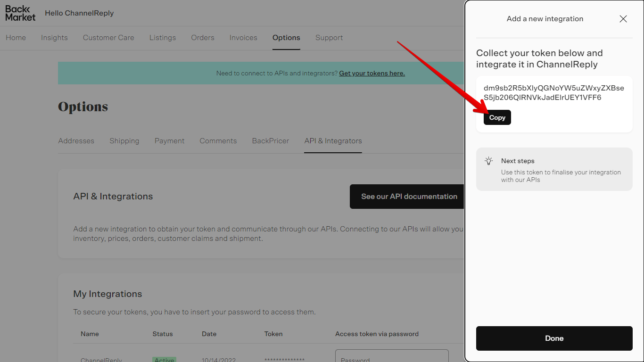Select the Options menu item
Image resolution: width=644 pixels, height=362 pixels.
point(286,38)
